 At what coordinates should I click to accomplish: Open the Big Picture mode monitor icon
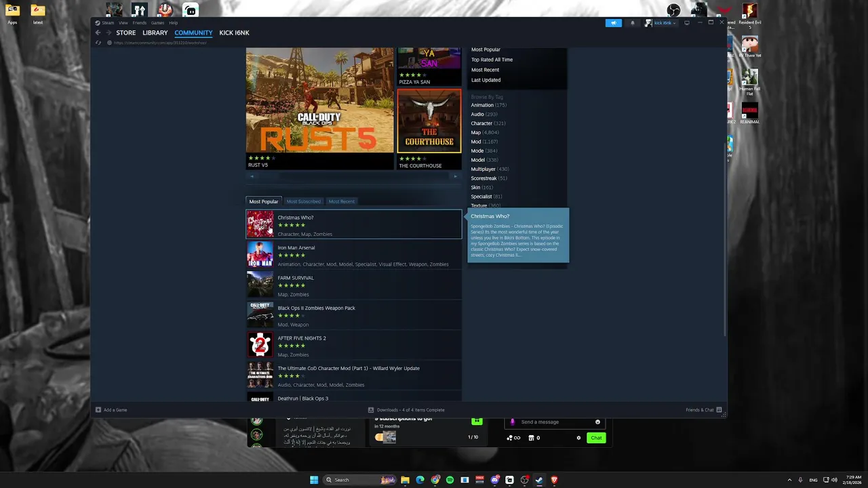point(687,22)
